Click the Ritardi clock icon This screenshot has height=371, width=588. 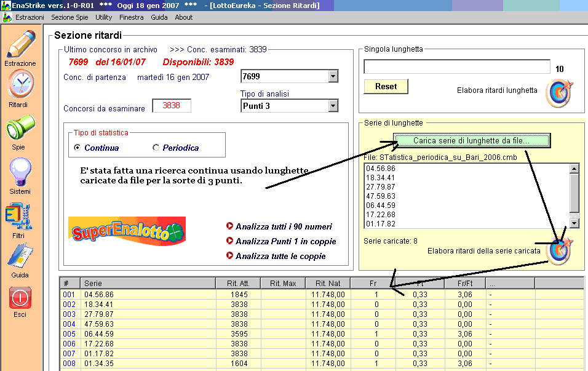(x=20, y=84)
